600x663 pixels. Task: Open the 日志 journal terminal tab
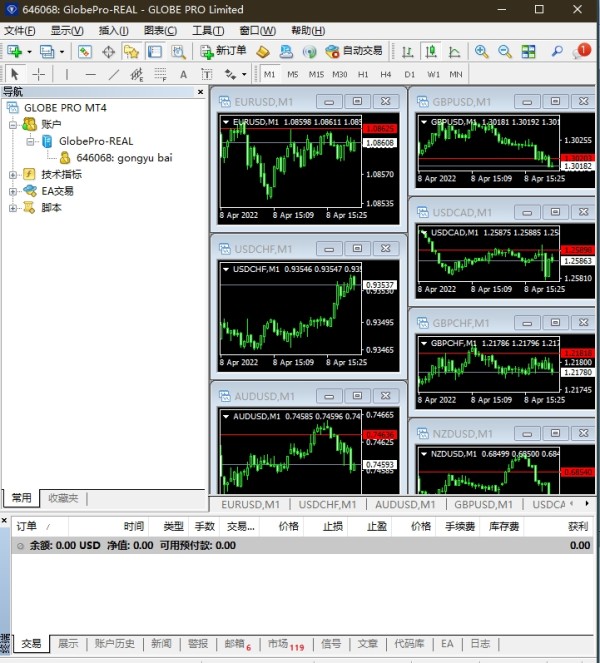480,644
